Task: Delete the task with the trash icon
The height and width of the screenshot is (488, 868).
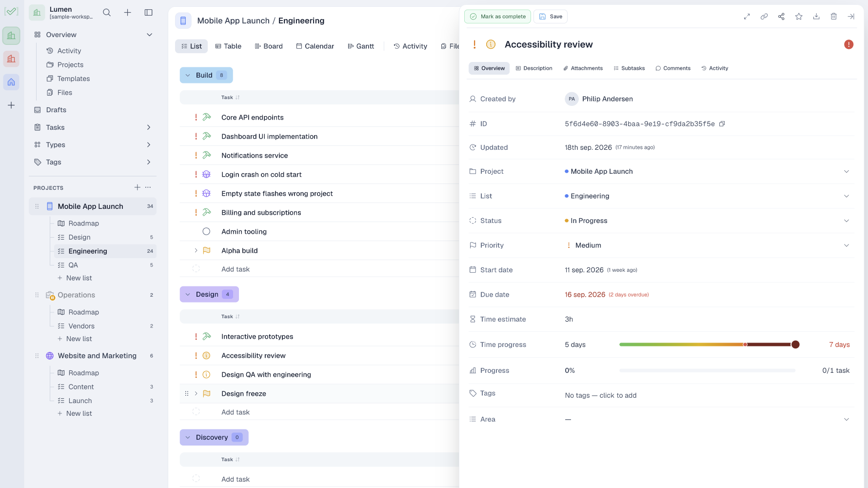Action: point(834,17)
